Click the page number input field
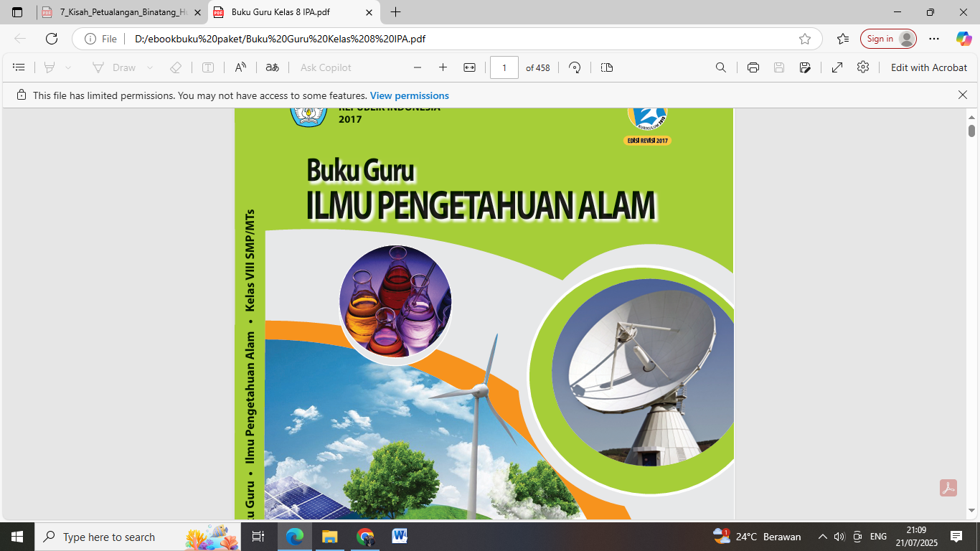This screenshot has height=551, width=980. point(504,67)
